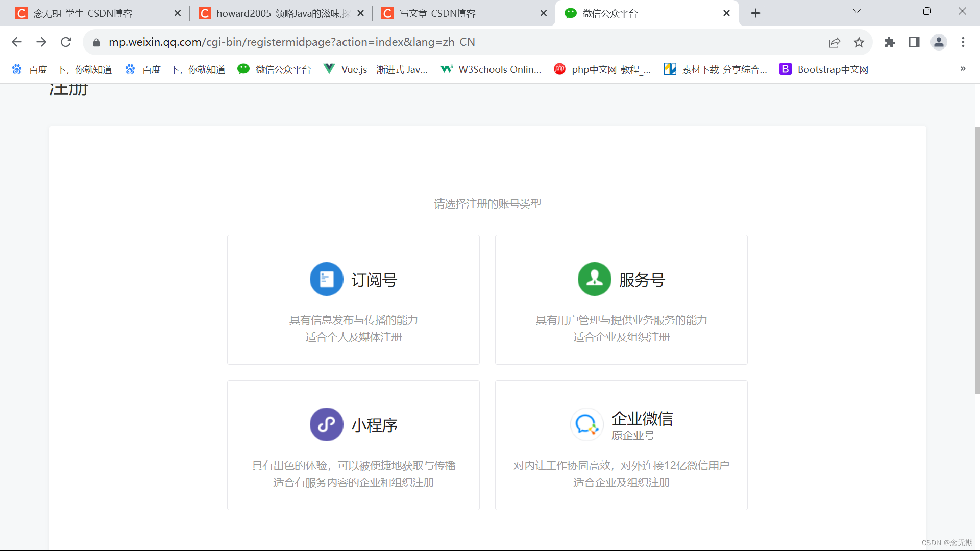Go back to previous page
Image resolution: width=980 pixels, height=551 pixels.
[x=17, y=42]
